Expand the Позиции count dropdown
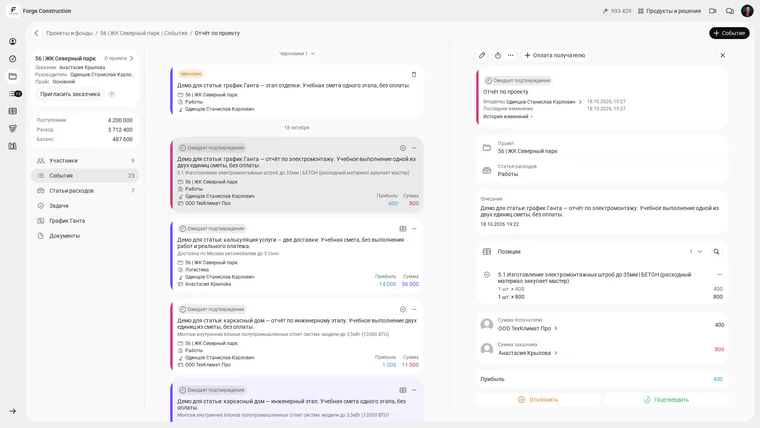The image size is (760, 428). 696,252
